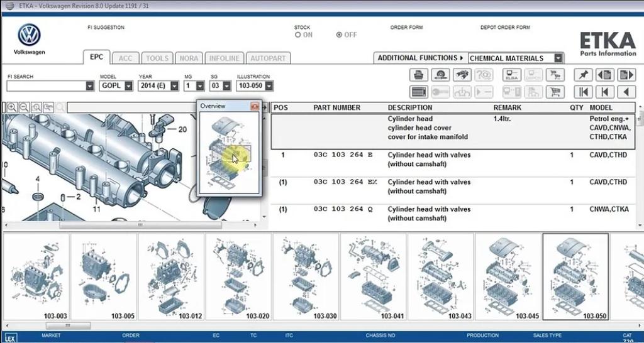644x343 pixels.
Task: Close the Overview popup window
Action: tap(255, 106)
